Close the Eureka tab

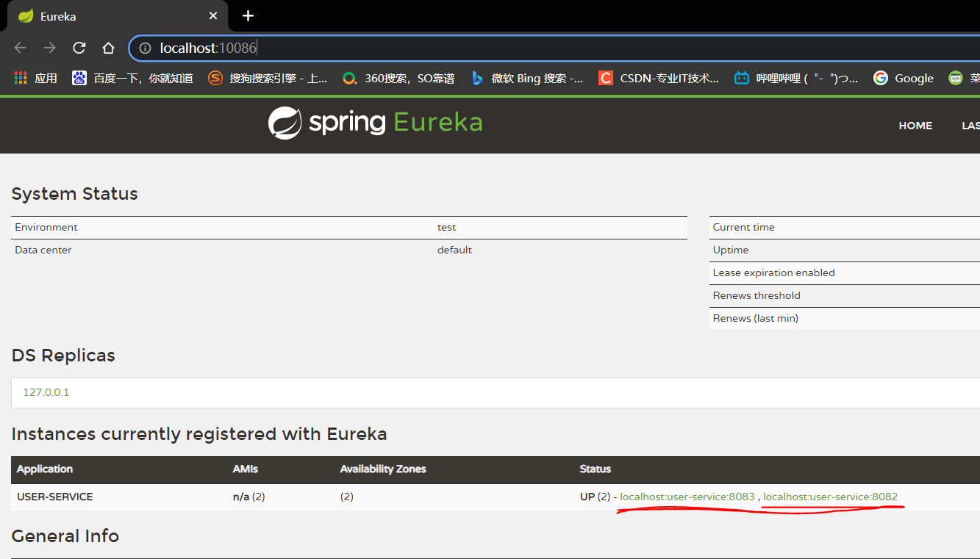point(213,15)
